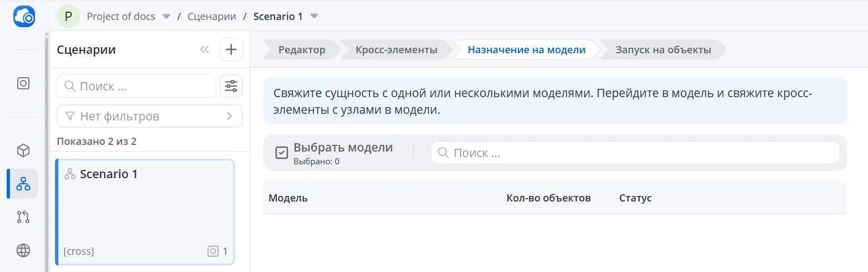Focus the models Поиск input field
Image resolution: width=868 pixels, height=272 pixels.
(635, 153)
